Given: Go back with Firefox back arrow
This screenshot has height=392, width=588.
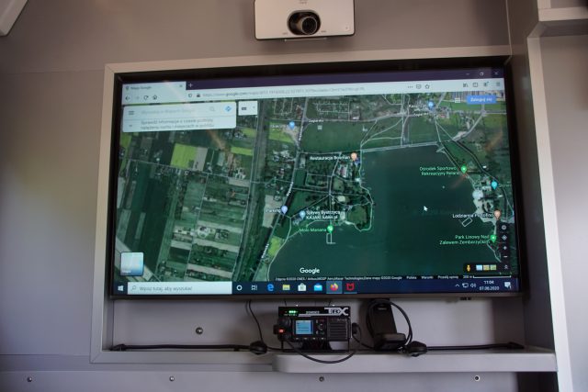Looking at the screenshot, I should click(x=128, y=98).
